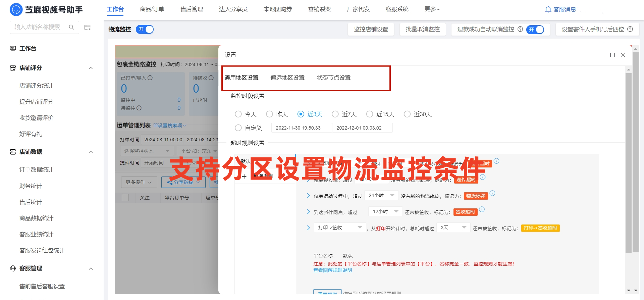Click info icon next to 物流停滞 tag

tap(492, 193)
